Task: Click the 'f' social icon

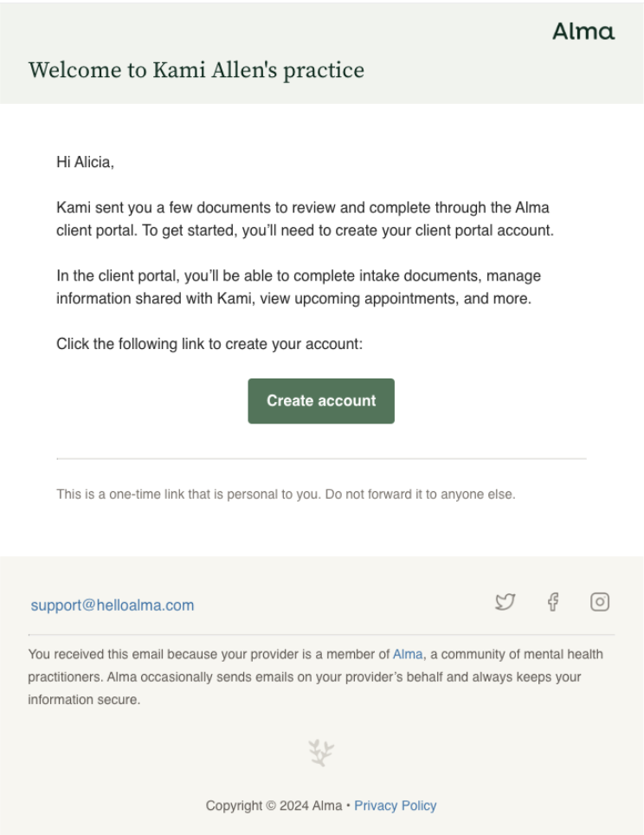Action: point(552,601)
